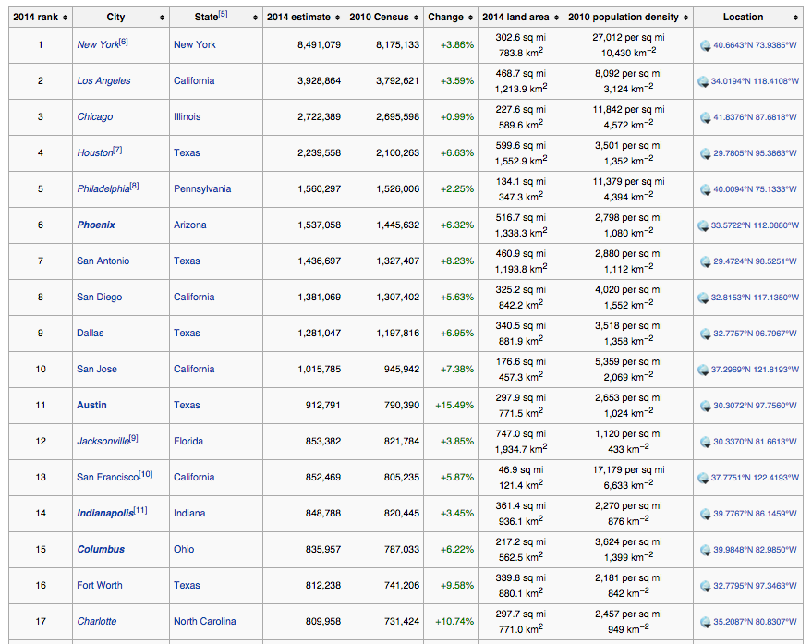The width and height of the screenshot is (812, 644).
Task: Click the globe icon in Austin's row
Action: click(x=706, y=405)
